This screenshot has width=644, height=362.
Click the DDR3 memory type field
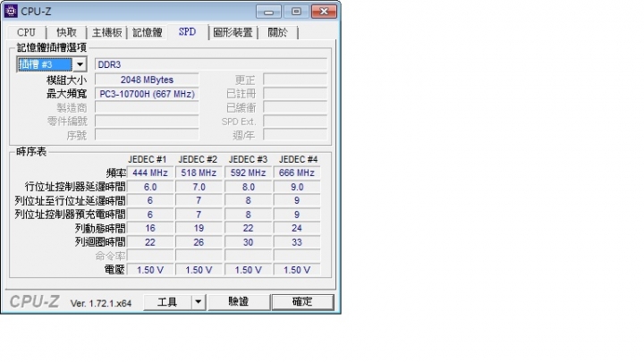[211, 64]
